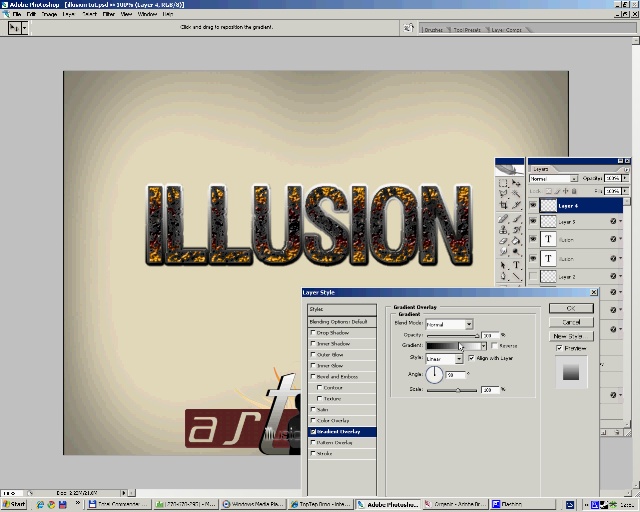
Task: Select the Line tool
Action: [x=516, y=276]
